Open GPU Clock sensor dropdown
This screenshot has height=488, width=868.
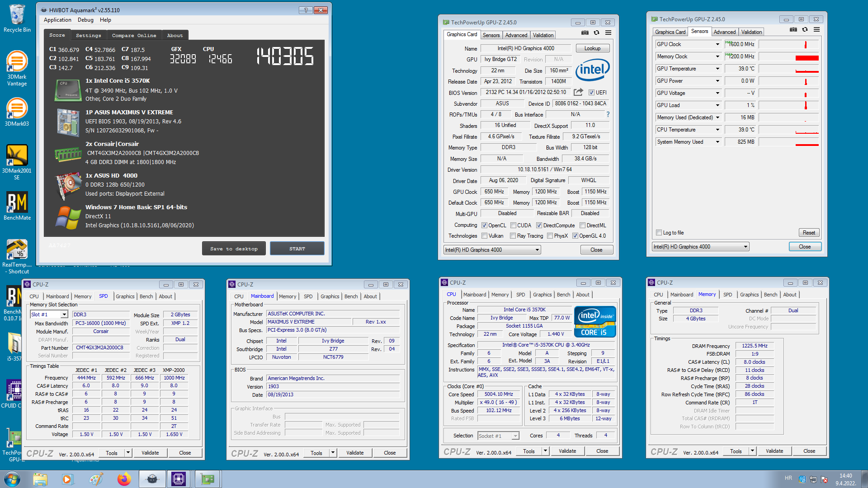pyautogui.click(x=717, y=44)
